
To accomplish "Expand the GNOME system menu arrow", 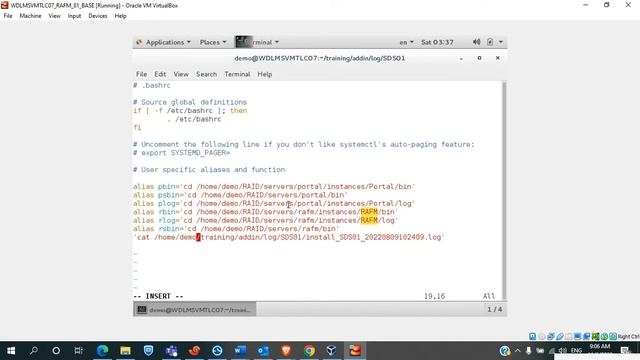I will (501, 42).
